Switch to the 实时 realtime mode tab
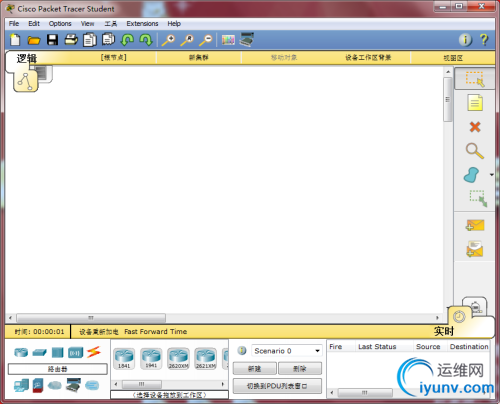The image size is (500, 404). [x=444, y=331]
